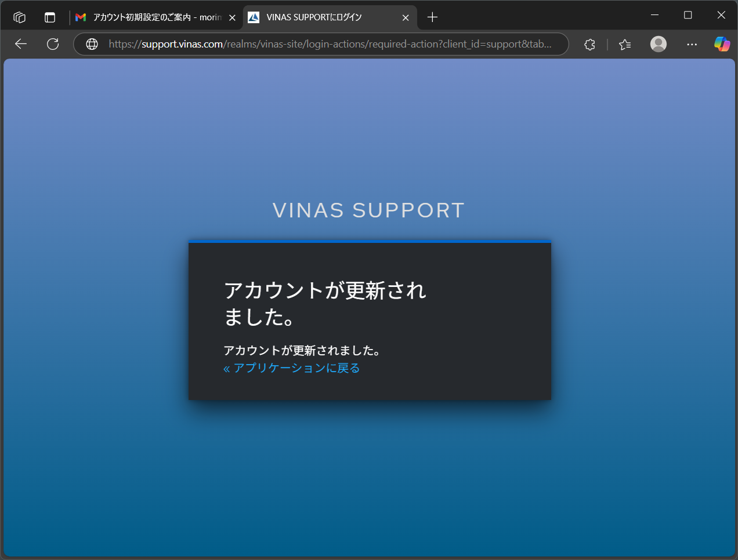Launch the Copilot icon
The image size is (738, 560).
coord(722,44)
